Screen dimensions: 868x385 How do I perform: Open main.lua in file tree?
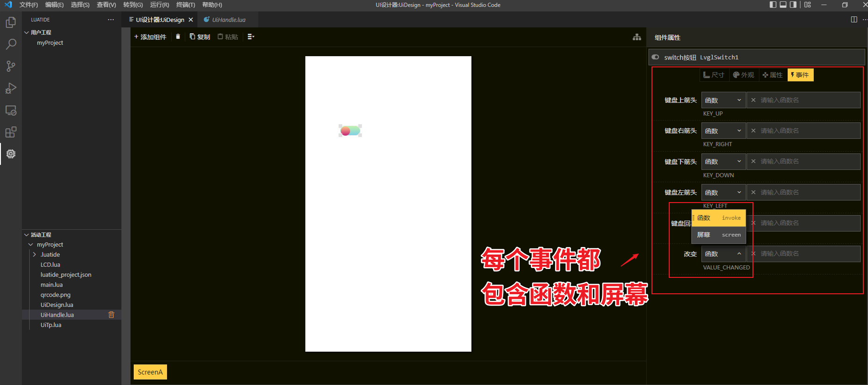coord(51,284)
